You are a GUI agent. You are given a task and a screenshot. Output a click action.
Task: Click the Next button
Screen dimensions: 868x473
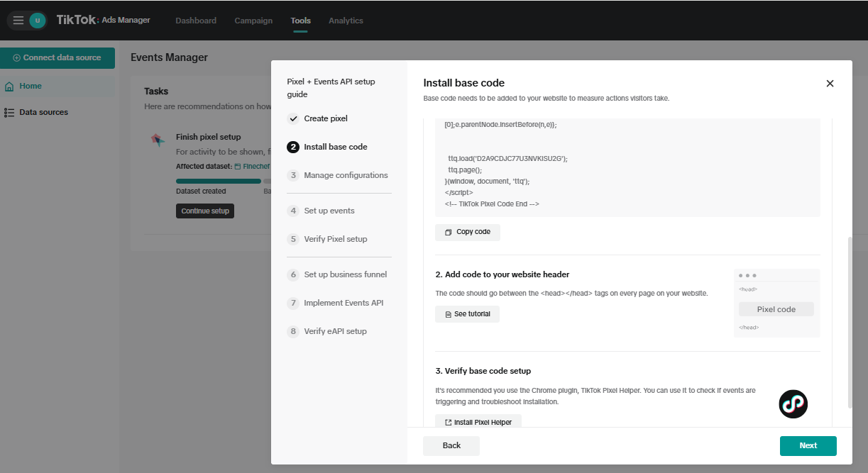tap(808, 445)
